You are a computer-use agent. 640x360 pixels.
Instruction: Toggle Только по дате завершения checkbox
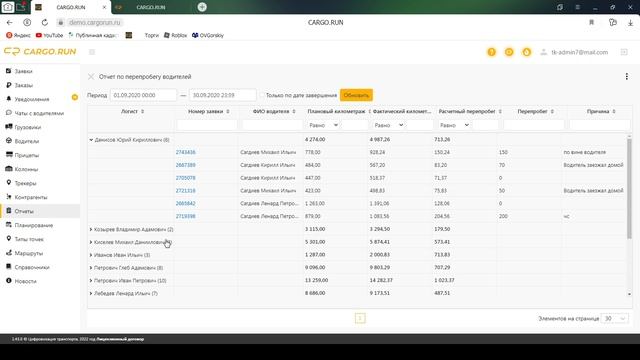pos(262,95)
